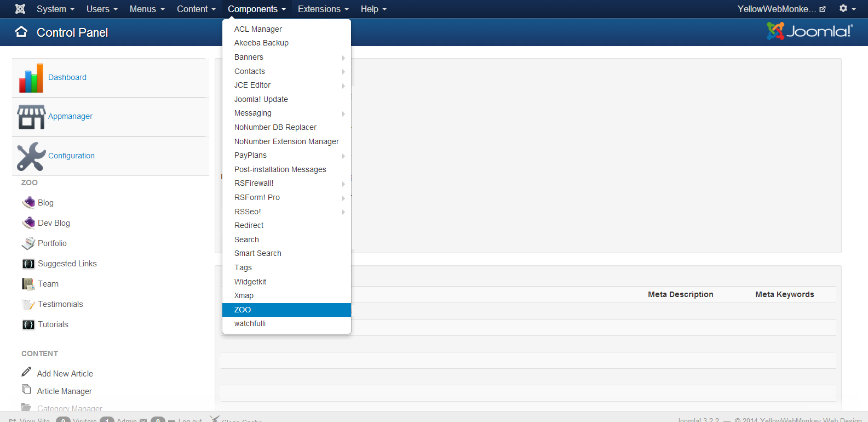Click the Testimonials notepad icon
Viewport: 868px width, 422px height.
point(28,304)
